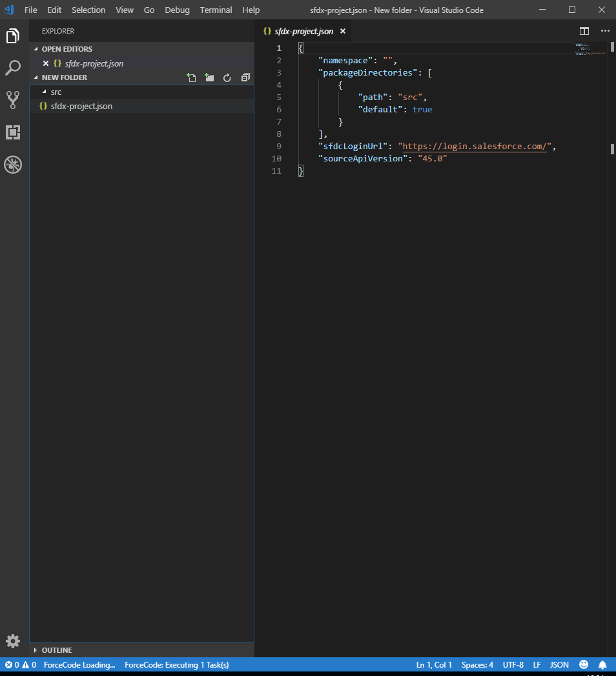
Task: Open notifications via the bell icon
Action: tap(602, 664)
